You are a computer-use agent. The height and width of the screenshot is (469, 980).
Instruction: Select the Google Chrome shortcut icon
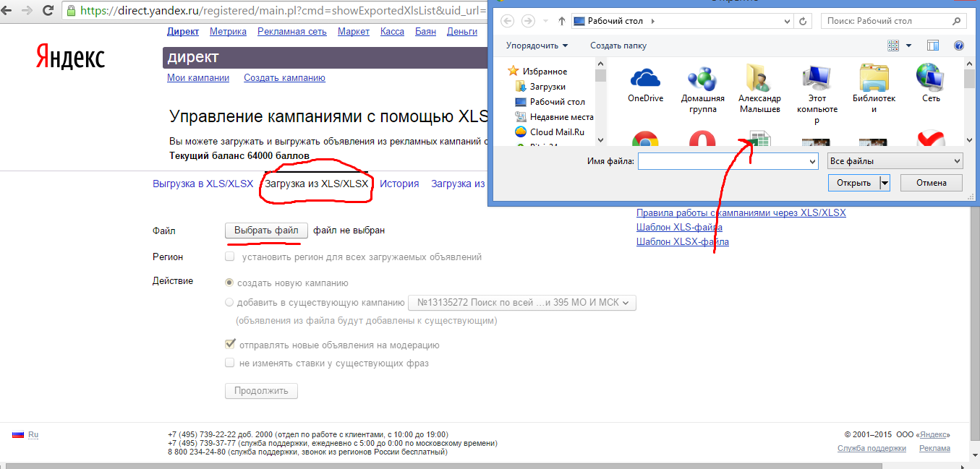(645, 140)
